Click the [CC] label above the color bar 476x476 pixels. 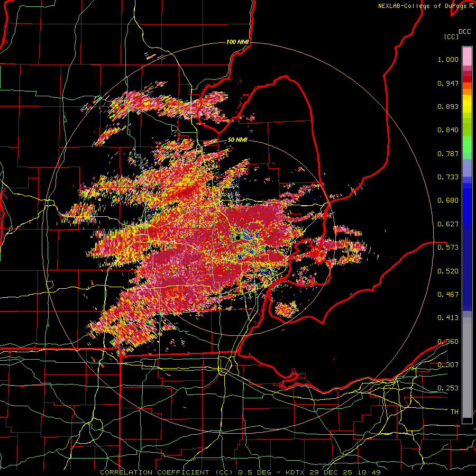point(451,36)
